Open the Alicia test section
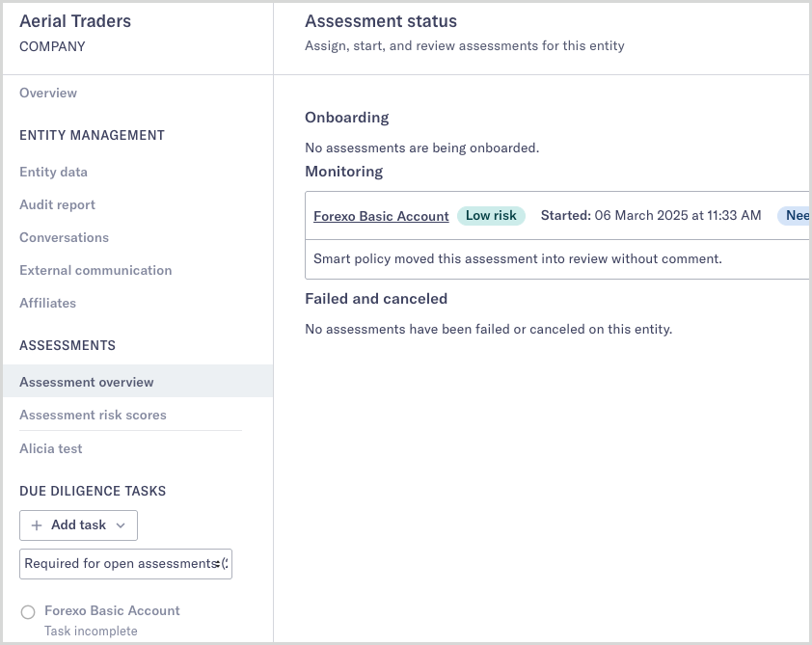 tap(50, 448)
